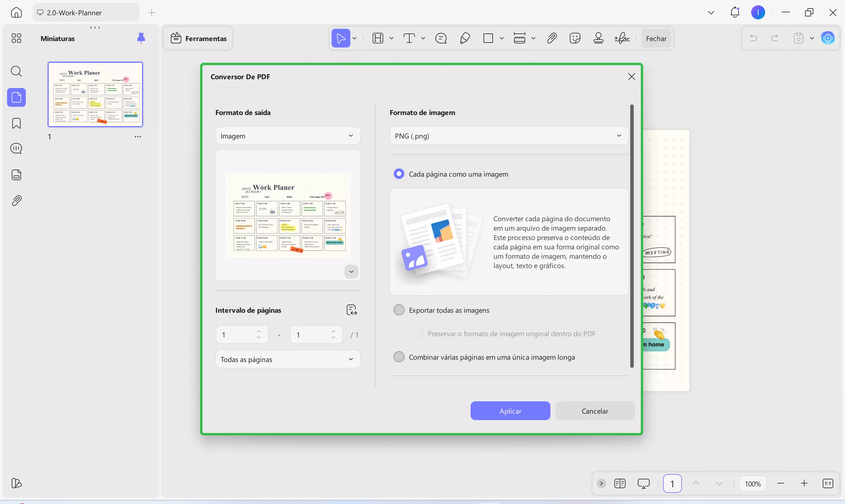Screen dimensions: 845x504
Task: Select the rectangle shape tool
Action: tap(489, 38)
